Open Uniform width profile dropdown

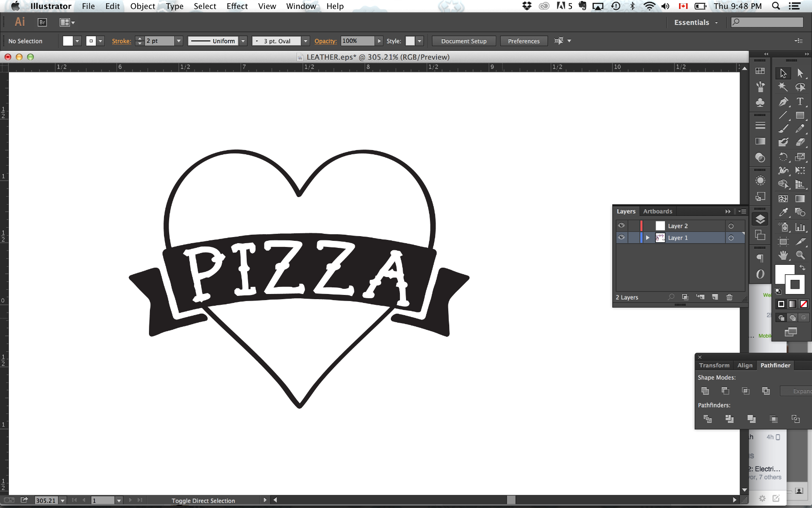pos(243,41)
